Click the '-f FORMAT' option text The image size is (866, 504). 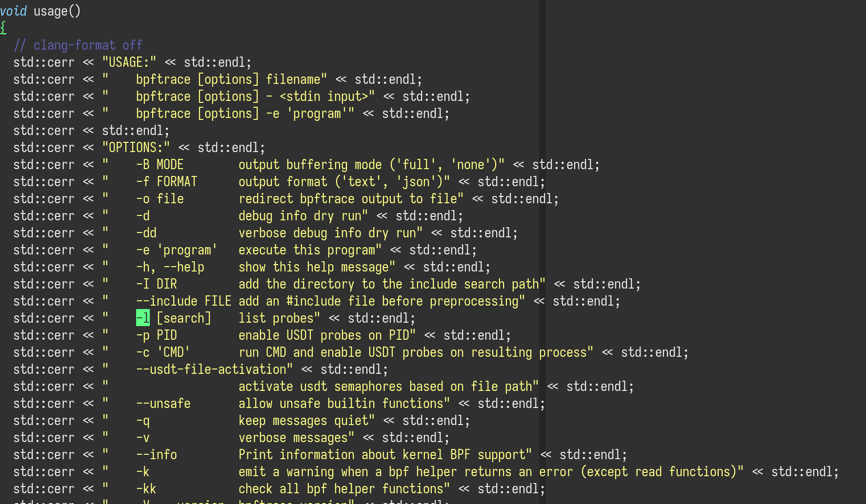click(x=166, y=182)
